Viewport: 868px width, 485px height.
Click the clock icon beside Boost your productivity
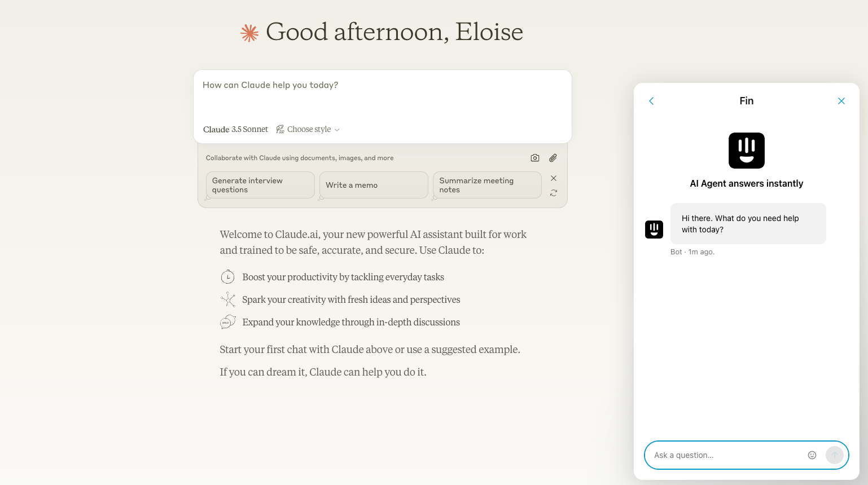coord(227,277)
